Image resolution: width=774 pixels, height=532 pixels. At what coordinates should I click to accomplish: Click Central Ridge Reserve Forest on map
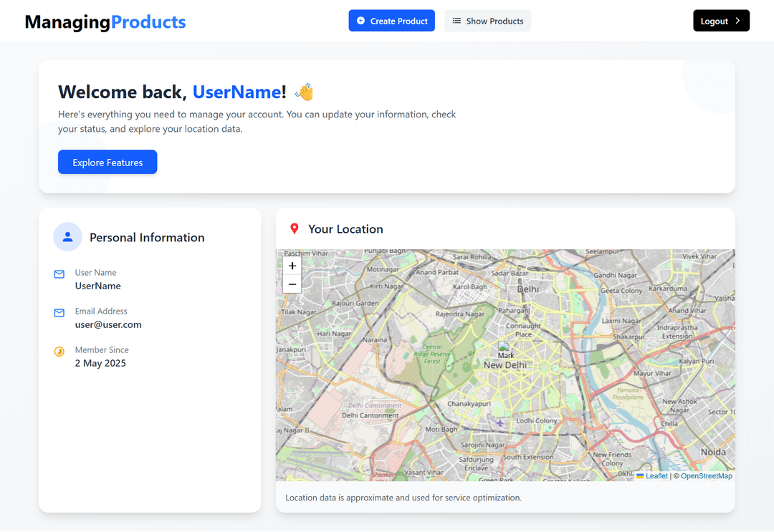[x=432, y=354]
